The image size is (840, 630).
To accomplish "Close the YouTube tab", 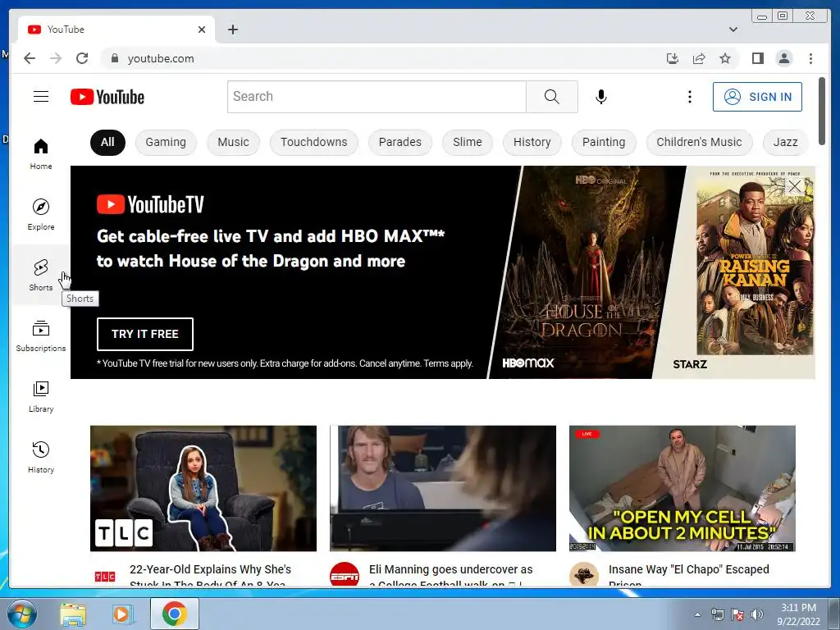I will tap(202, 30).
